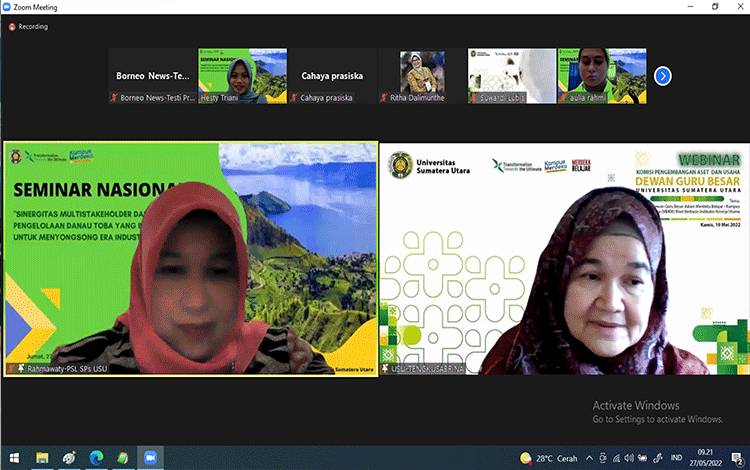The image size is (750, 470).
Task: Click Suwardi Lubis muted microphone icon
Action: [474, 98]
